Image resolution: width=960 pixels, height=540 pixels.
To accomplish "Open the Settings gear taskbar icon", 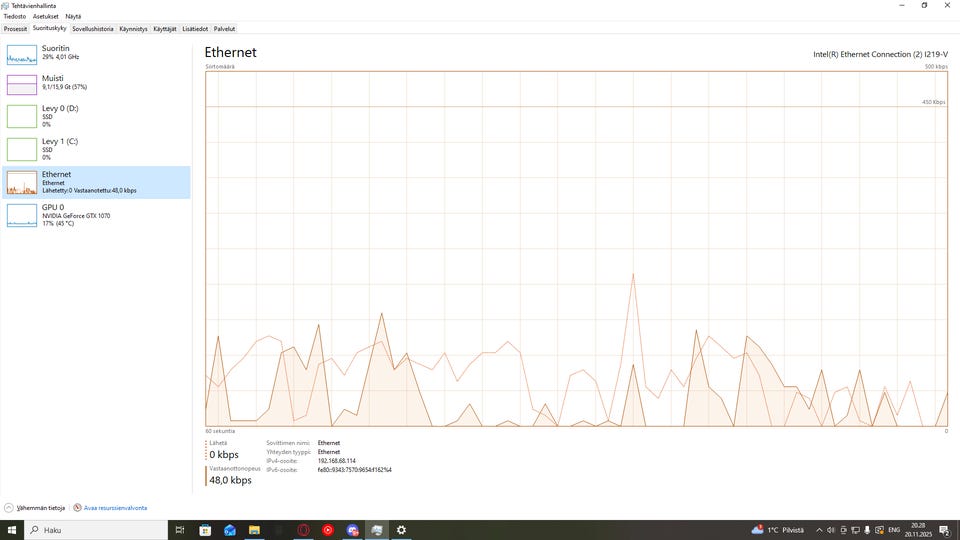I will click(401, 530).
